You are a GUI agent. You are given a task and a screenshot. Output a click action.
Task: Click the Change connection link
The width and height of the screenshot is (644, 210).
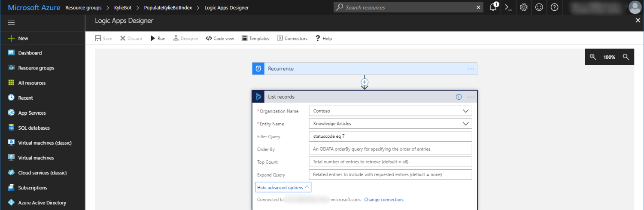tap(384, 200)
